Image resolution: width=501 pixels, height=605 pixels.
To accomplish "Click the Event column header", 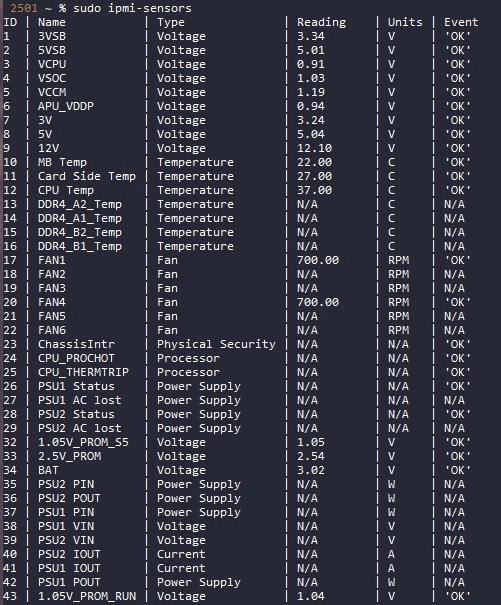I will 461,22.
